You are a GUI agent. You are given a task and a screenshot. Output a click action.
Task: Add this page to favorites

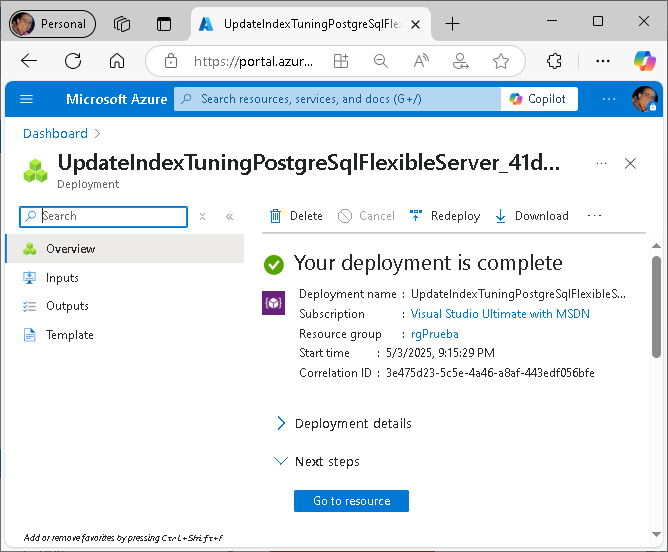click(501, 61)
